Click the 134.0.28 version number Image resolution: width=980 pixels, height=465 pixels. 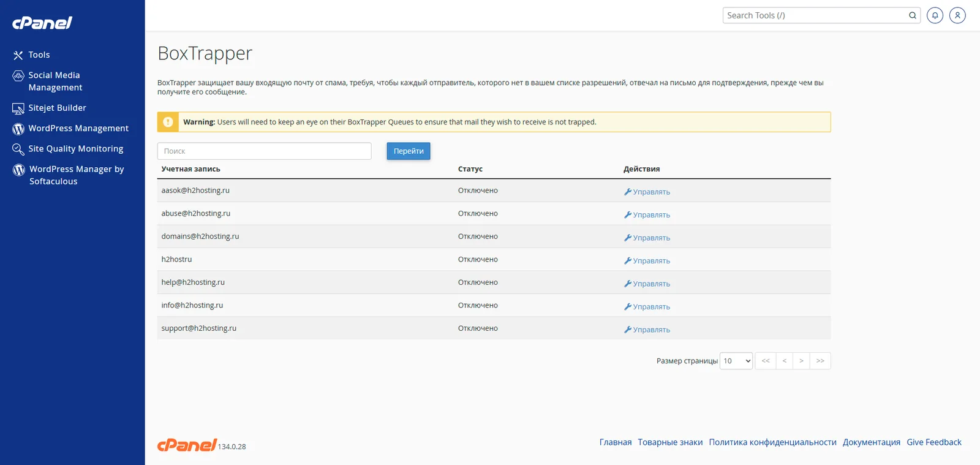pos(232,447)
